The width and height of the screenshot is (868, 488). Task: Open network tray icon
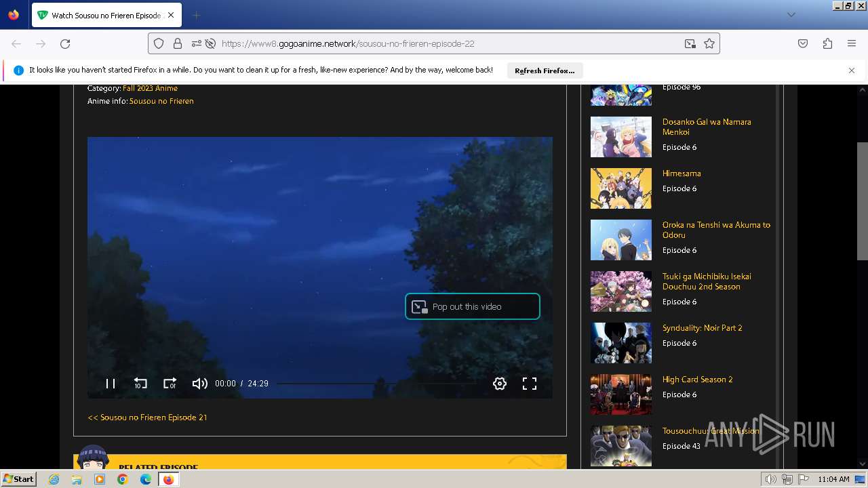tap(787, 479)
